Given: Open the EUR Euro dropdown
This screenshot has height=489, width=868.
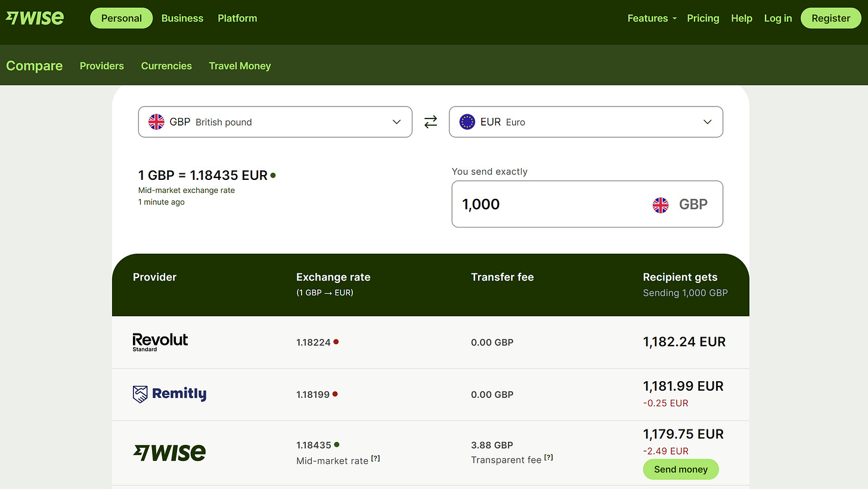Looking at the screenshot, I should (x=586, y=122).
